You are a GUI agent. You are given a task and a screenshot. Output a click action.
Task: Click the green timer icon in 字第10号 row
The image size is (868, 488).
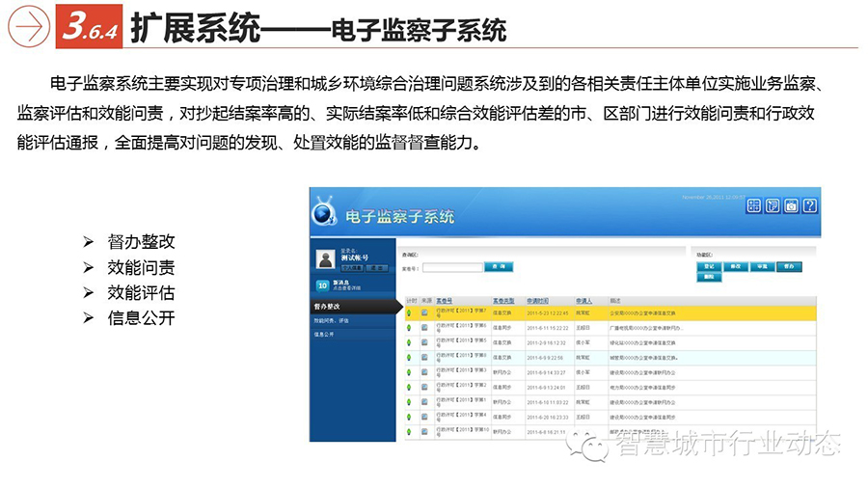pyautogui.click(x=409, y=431)
